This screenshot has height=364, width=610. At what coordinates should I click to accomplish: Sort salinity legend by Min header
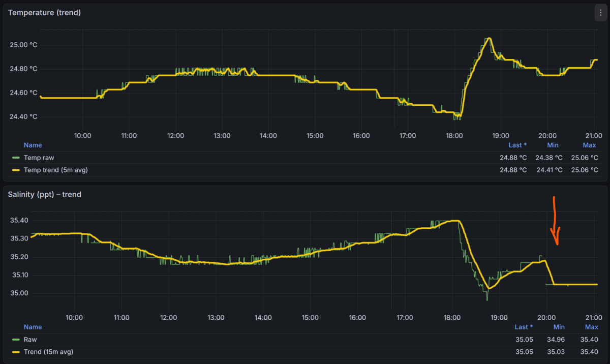coord(559,327)
